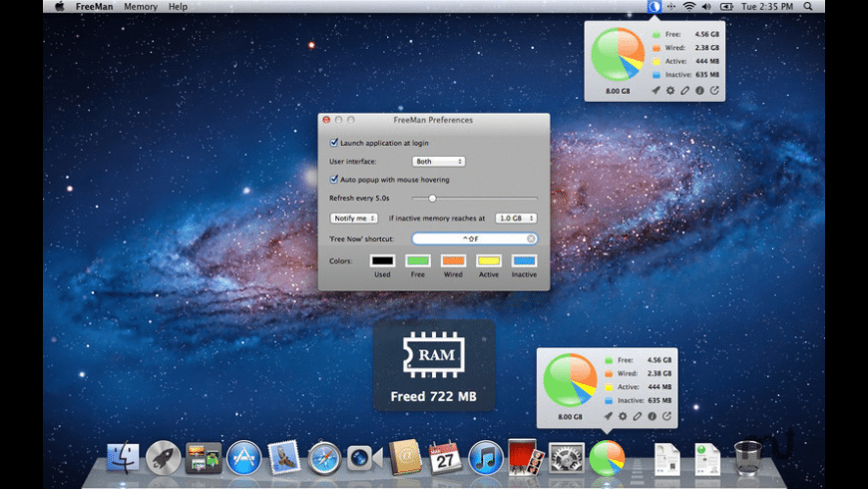Click FreeMan status icon in menu bar
Viewport: 868px width, 489px height.
(x=654, y=7)
